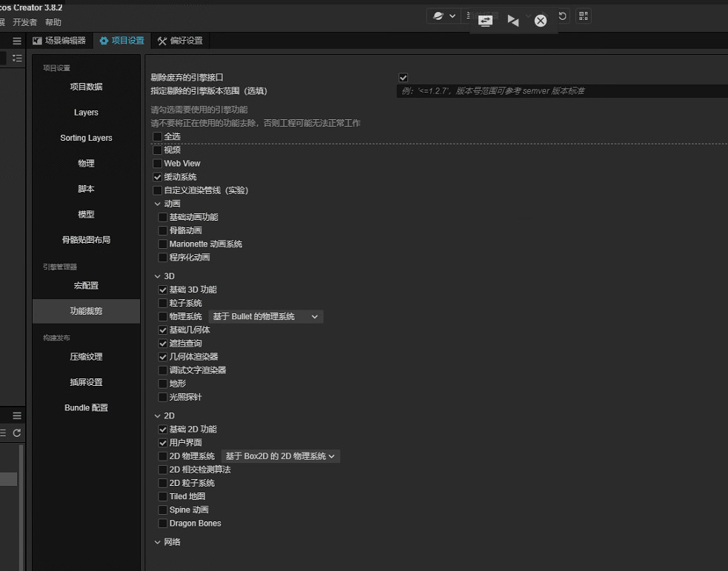Image resolution: width=728 pixels, height=571 pixels.
Task: Open the 压缩纹理 page
Action: click(86, 357)
